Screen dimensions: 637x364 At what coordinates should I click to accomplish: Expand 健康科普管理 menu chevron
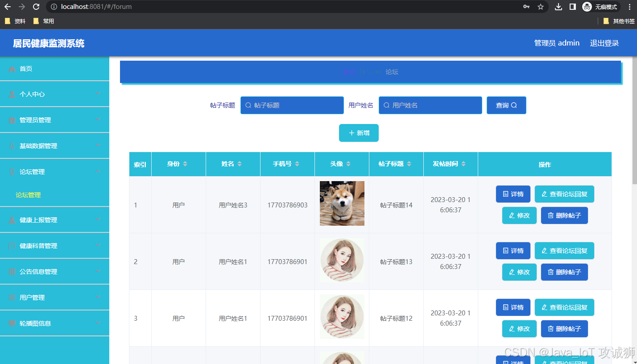pos(98,245)
